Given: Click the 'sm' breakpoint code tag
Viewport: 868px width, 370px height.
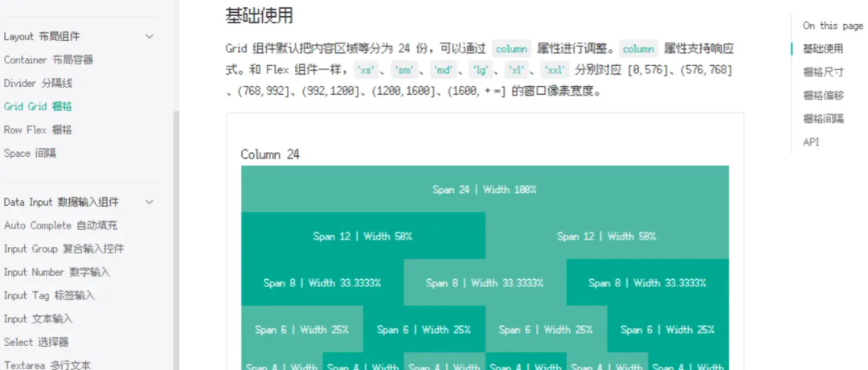Looking at the screenshot, I should tap(404, 70).
